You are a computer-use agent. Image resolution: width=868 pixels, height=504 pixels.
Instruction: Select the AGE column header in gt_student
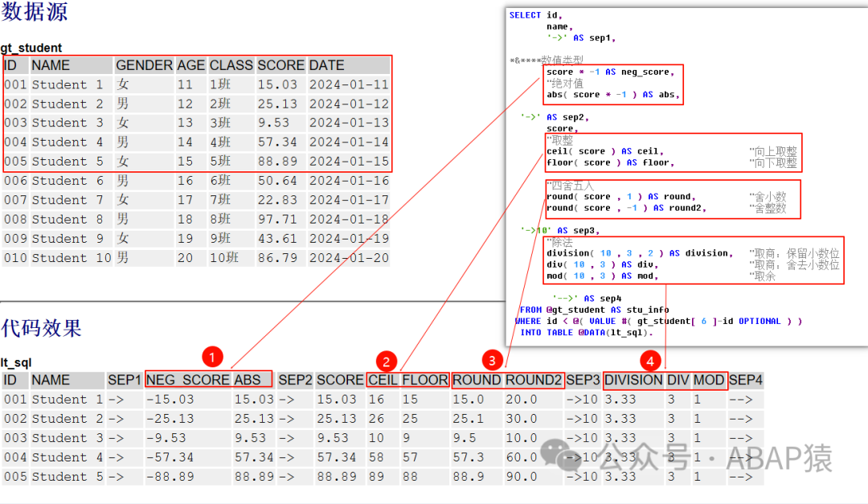coord(191,65)
